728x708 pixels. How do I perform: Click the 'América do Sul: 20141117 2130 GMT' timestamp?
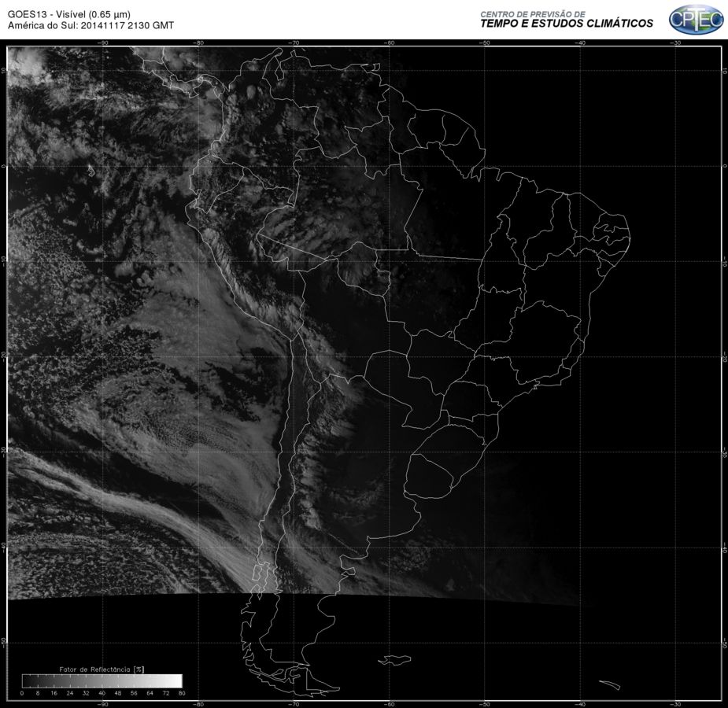click(91, 25)
